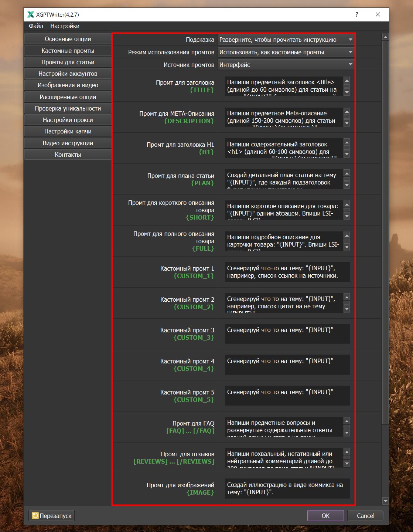
Task: Click down arrow of META-description prompt scrollbar
Action: click(347, 123)
